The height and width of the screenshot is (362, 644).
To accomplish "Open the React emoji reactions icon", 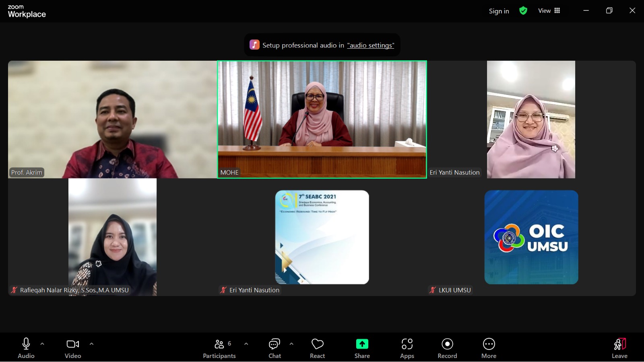I will pos(317,344).
